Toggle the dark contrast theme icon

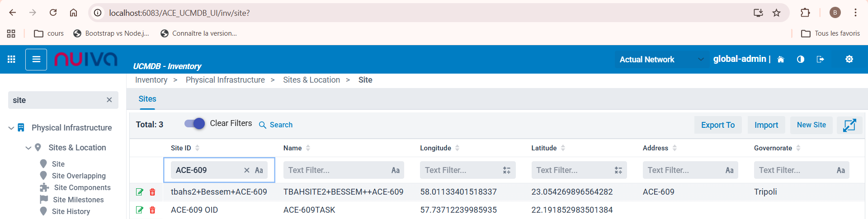tap(801, 60)
